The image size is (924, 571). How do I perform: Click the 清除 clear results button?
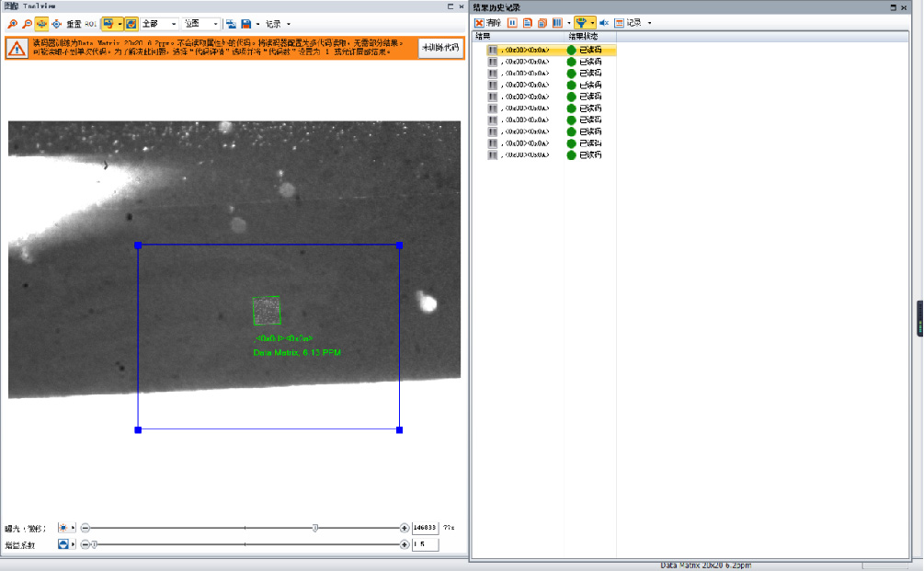pos(488,23)
